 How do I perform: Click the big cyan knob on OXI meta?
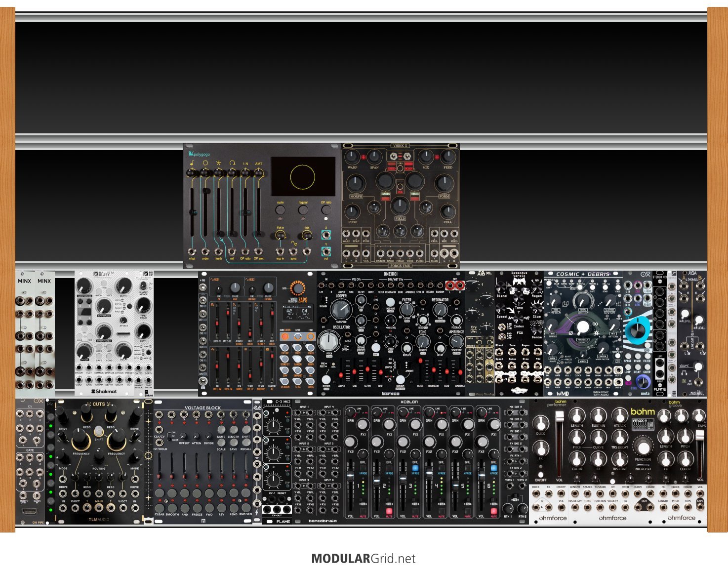(x=638, y=330)
